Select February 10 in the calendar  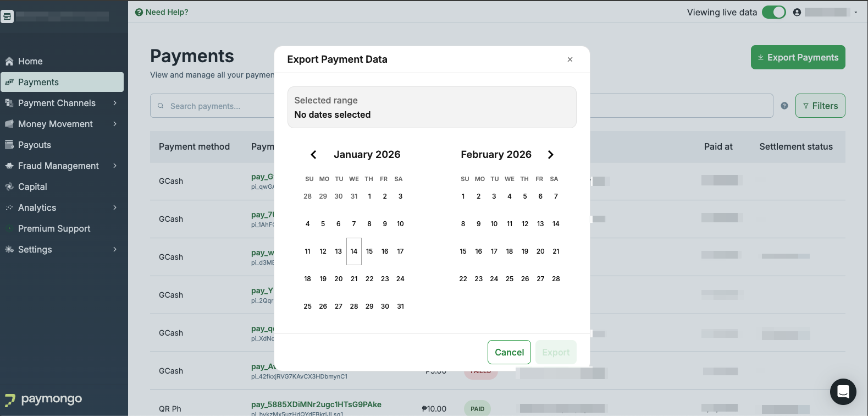[494, 224]
